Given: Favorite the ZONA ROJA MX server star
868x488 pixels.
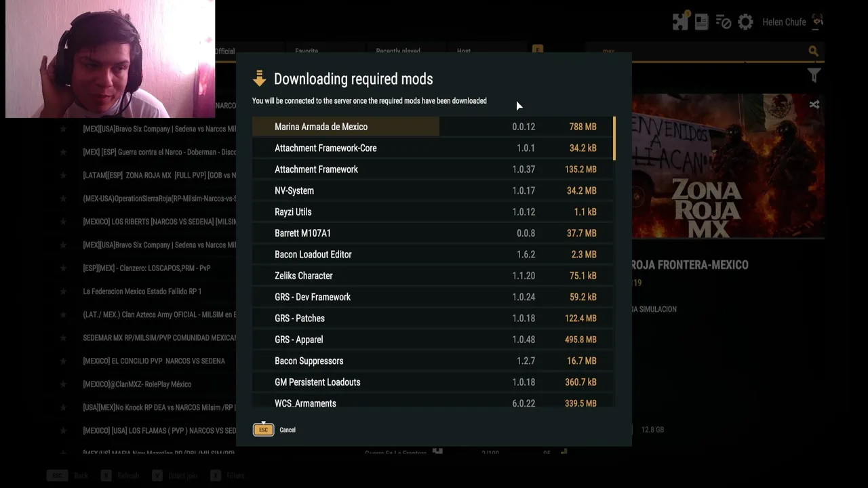Looking at the screenshot, I should 63,175.
